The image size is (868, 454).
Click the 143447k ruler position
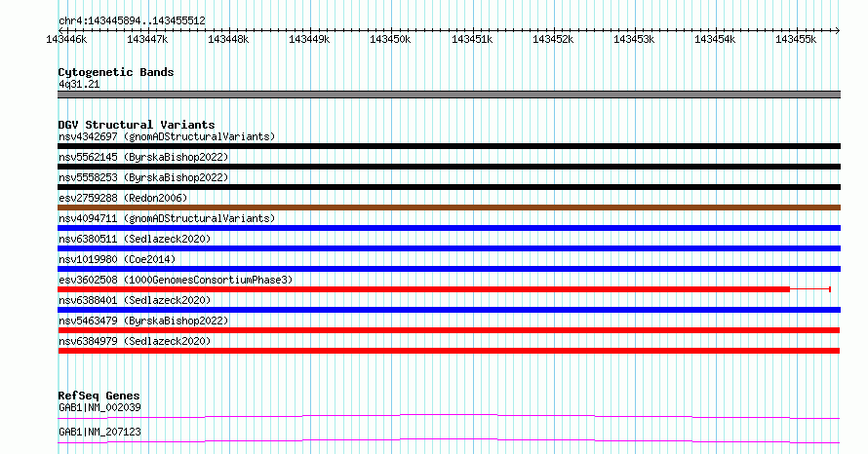[147, 40]
